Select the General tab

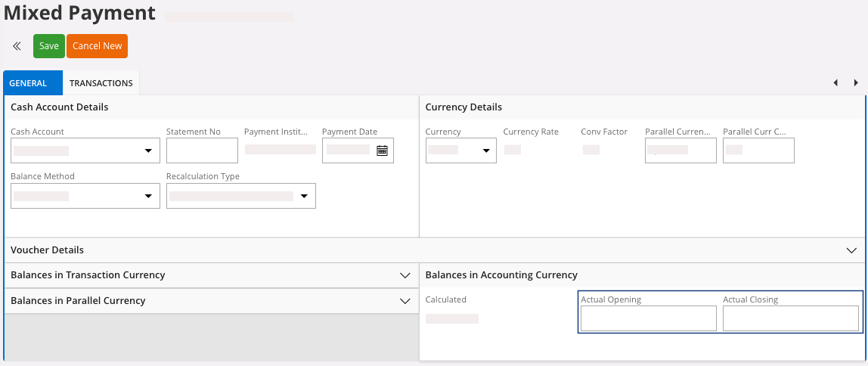point(28,83)
